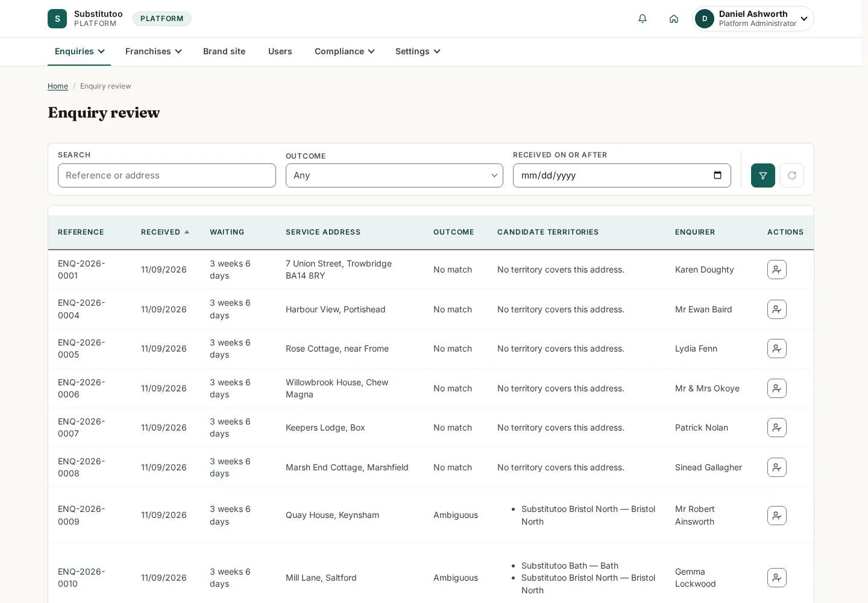The height and width of the screenshot is (603, 868).
Task: Click enquirer name Sinead Gallagher
Action: 708,467
